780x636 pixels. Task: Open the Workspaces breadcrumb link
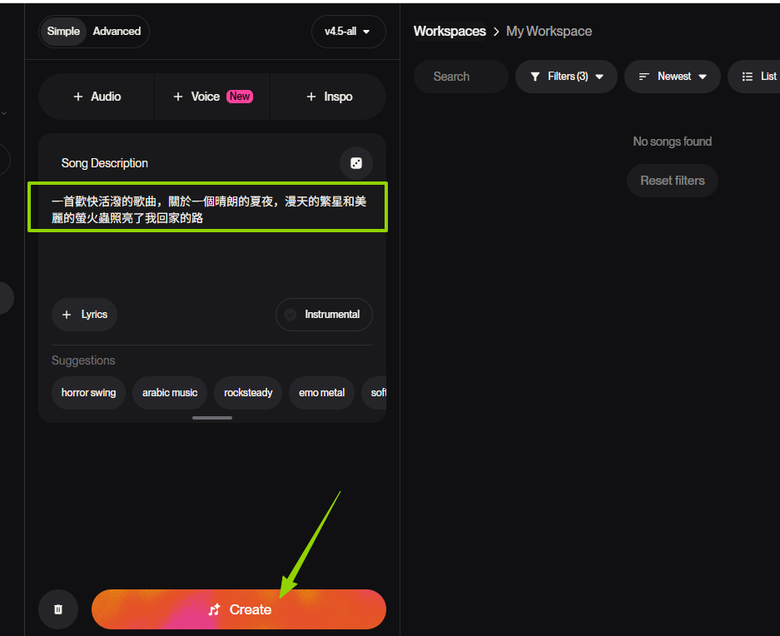pos(450,31)
